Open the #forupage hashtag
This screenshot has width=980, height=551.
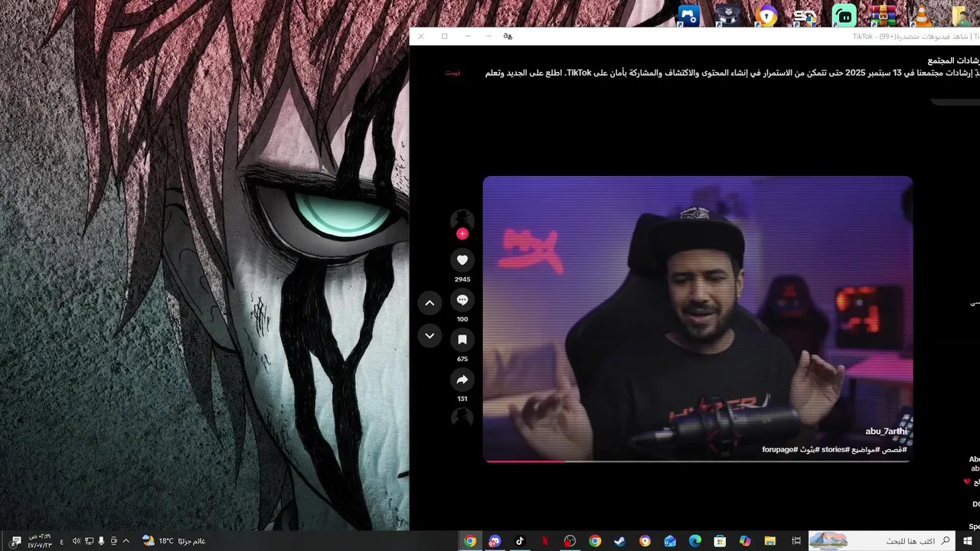(x=779, y=449)
